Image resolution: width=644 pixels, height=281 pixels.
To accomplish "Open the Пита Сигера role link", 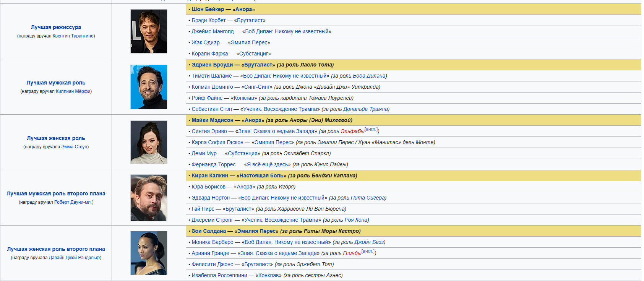I will click(368, 198).
